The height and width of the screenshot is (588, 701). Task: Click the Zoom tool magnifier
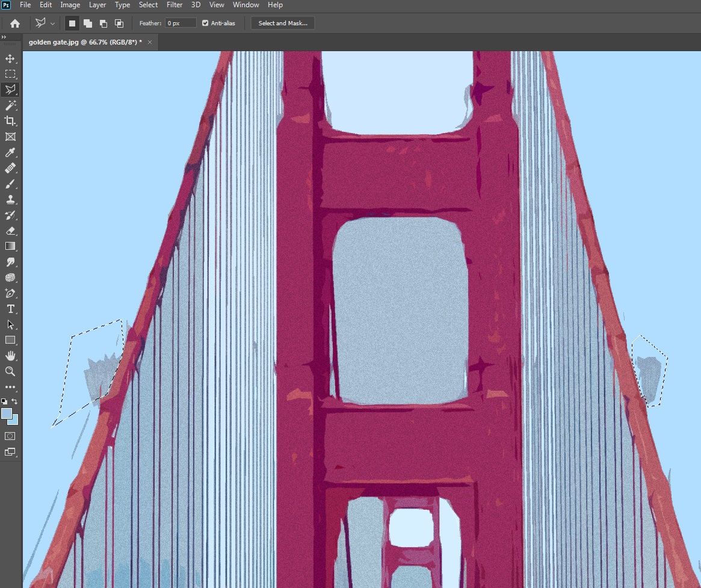[10, 371]
